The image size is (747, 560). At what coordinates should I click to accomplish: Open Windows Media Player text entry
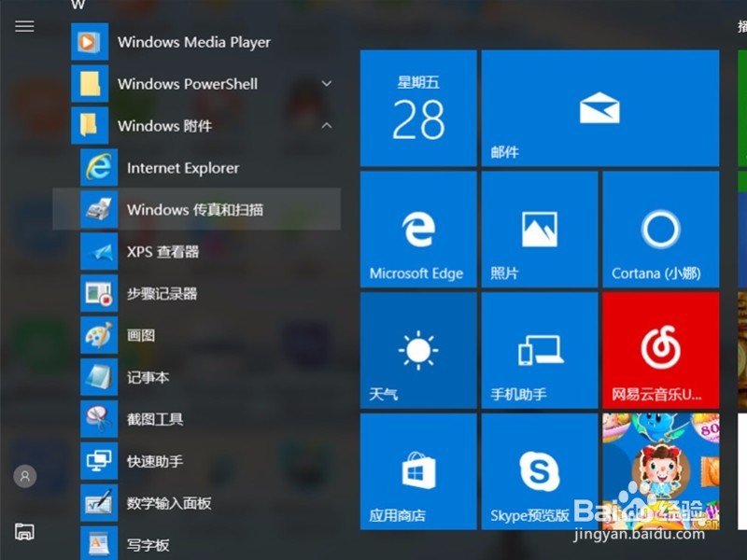(194, 42)
